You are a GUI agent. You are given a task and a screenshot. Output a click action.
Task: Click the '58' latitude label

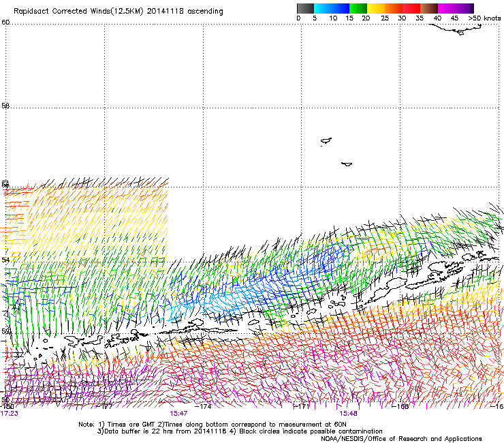click(x=5, y=106)
